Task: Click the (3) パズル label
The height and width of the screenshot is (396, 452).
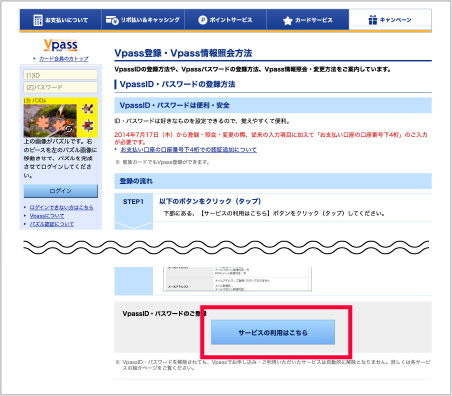Action: click(x=35, y=100)
